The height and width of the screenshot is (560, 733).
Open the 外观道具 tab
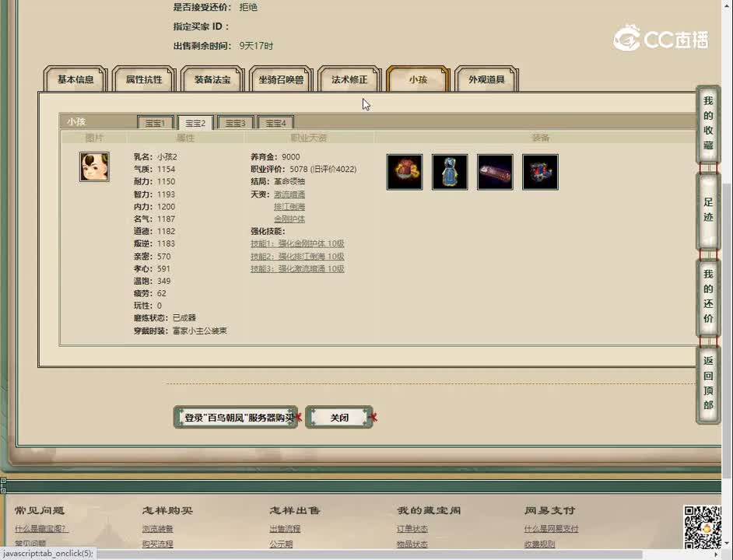click(486, 78)
